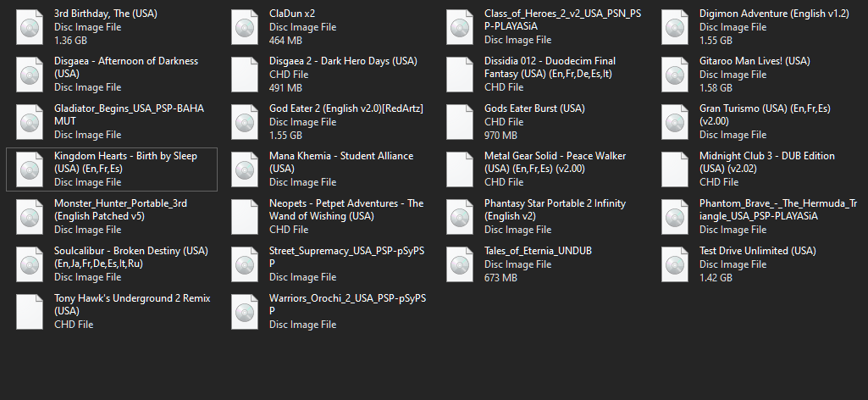Click the Gran Turismo disc image icon

[675, 122]
